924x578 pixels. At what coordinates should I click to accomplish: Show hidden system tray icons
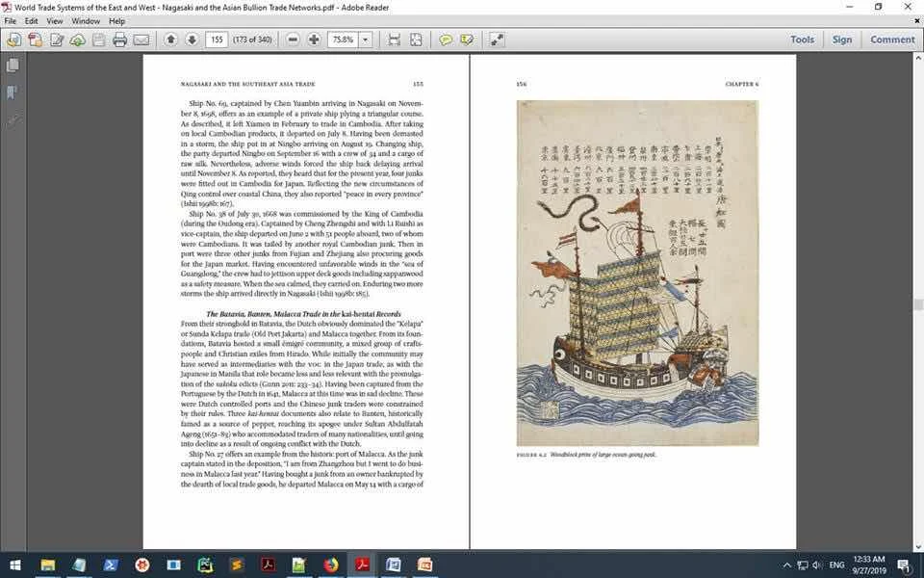pos(786,565)
